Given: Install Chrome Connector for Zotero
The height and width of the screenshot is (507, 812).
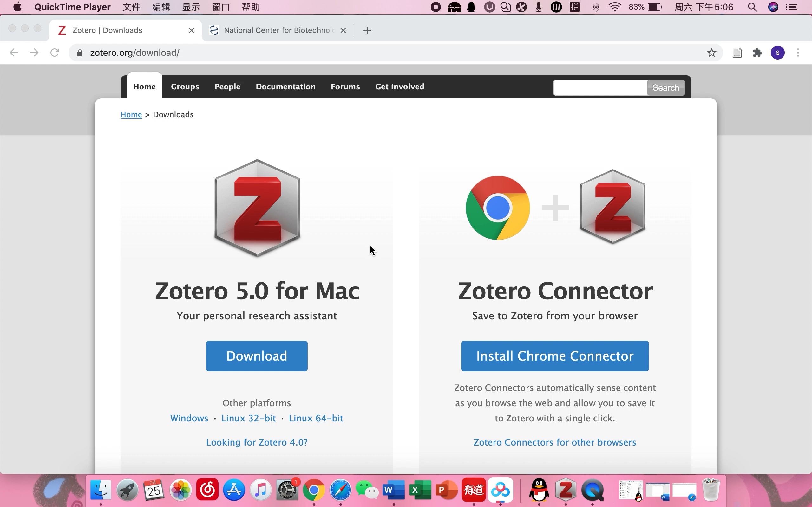Looking at the screenshot, I should click(x=555, y=356).
